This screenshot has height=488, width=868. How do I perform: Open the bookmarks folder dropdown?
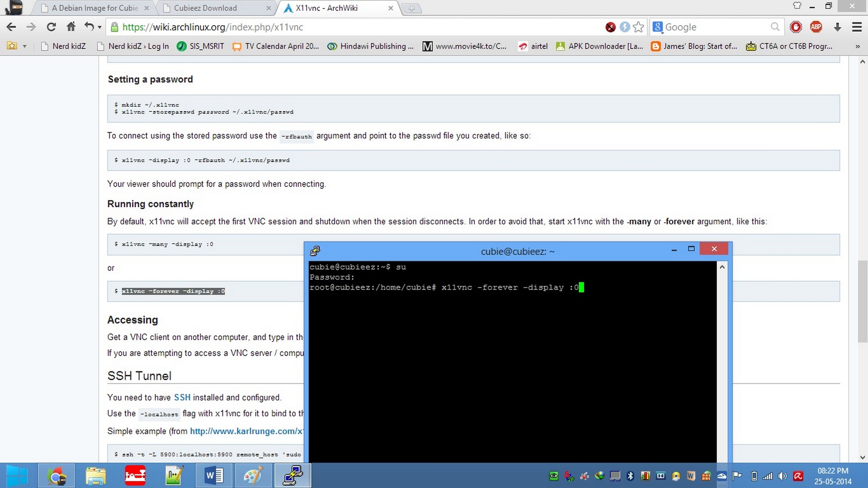pyautogui.click(x=17, y=46)
